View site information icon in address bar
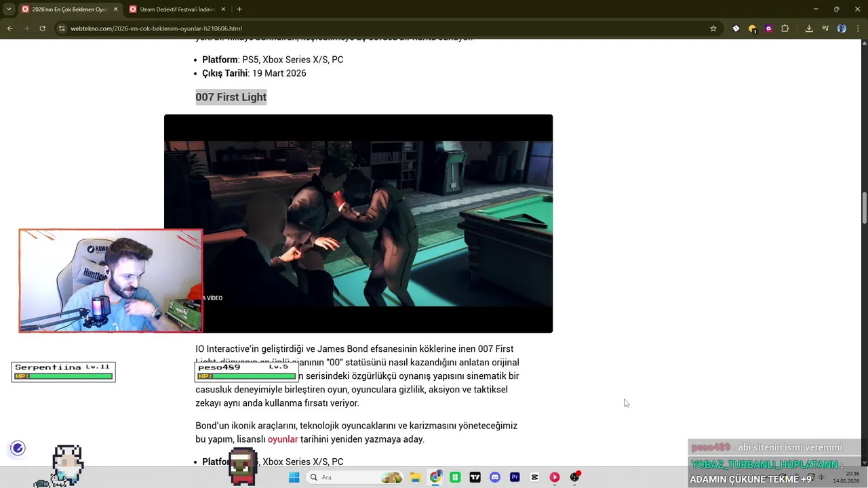Viewport: 868px width, 488px height. [62, 28]
